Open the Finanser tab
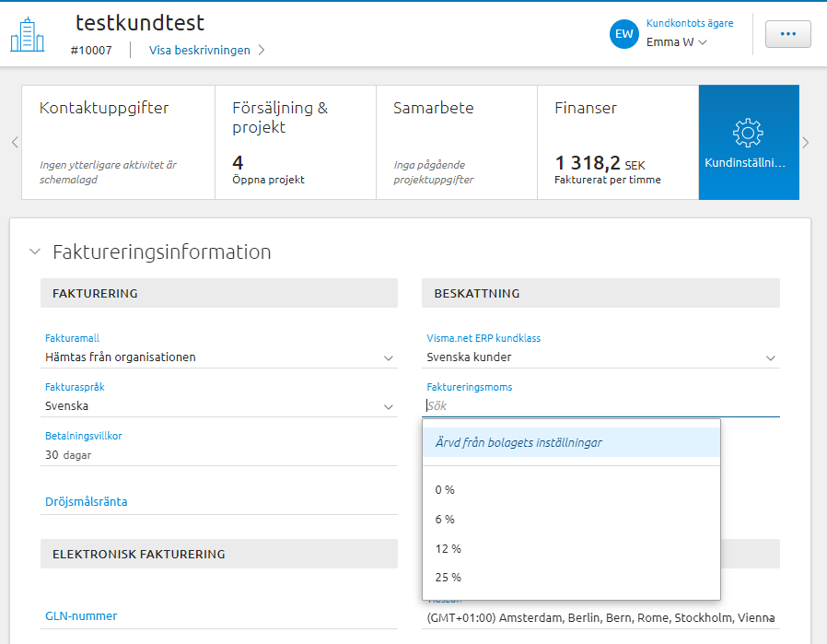Screen dimensions: 827x644 pyautogui.click(x=617, y=143)
